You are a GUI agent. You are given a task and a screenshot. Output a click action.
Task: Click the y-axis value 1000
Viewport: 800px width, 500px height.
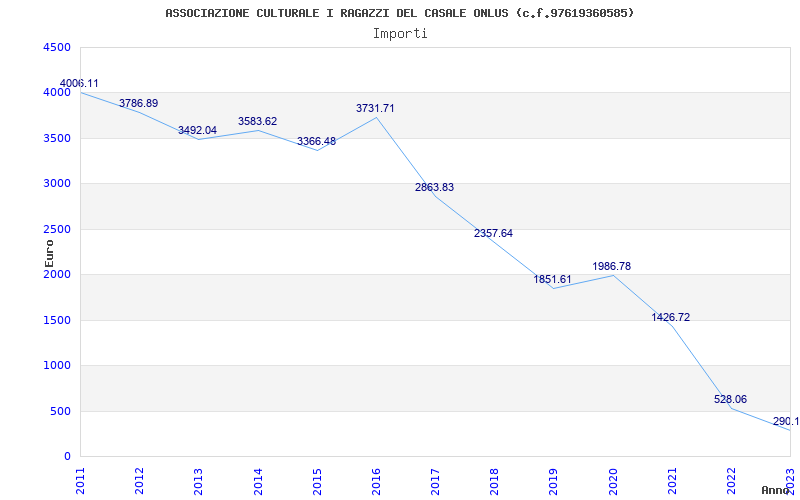point(57,366)
